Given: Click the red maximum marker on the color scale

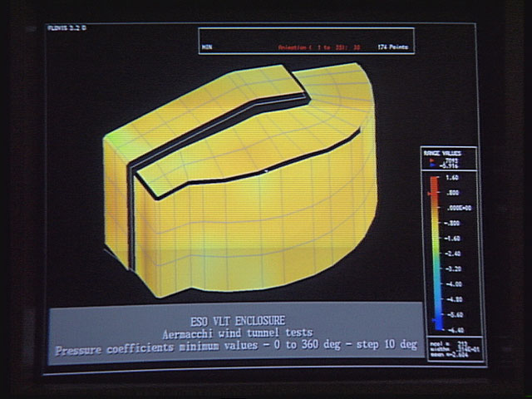Looking at the screenshot, I should point(430,193).
